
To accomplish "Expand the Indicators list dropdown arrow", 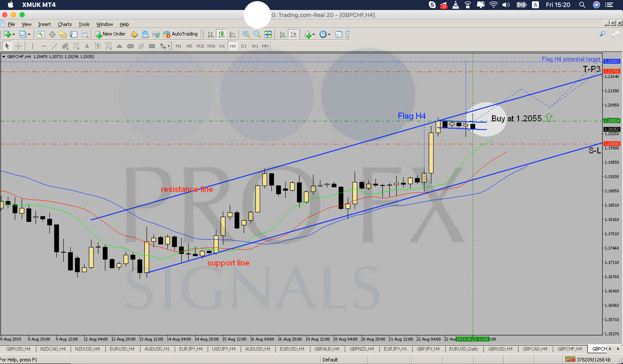I will click(x=313, y=34).
